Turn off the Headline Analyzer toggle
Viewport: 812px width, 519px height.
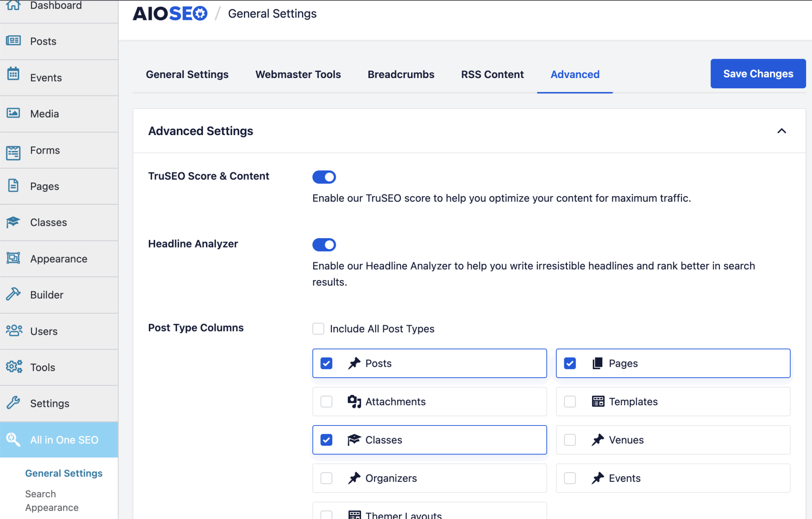tap(324, 245)
